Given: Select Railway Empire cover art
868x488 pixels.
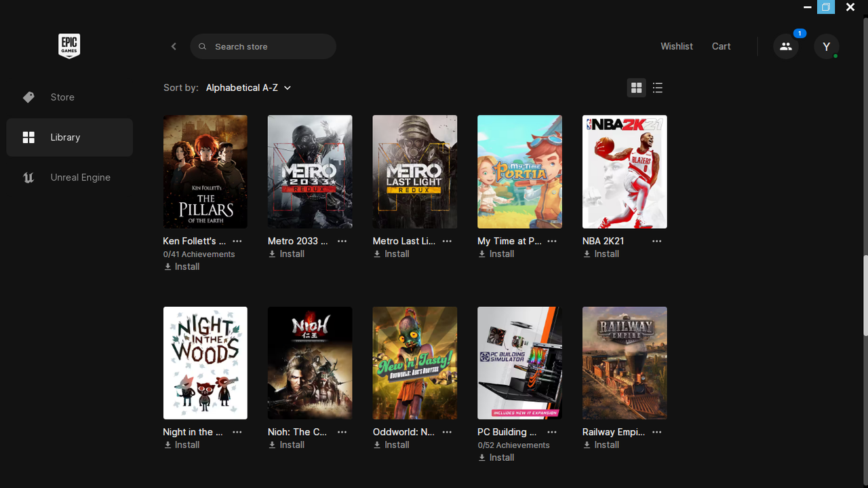Looking at the screenshot, I should [x=625, y=363].
